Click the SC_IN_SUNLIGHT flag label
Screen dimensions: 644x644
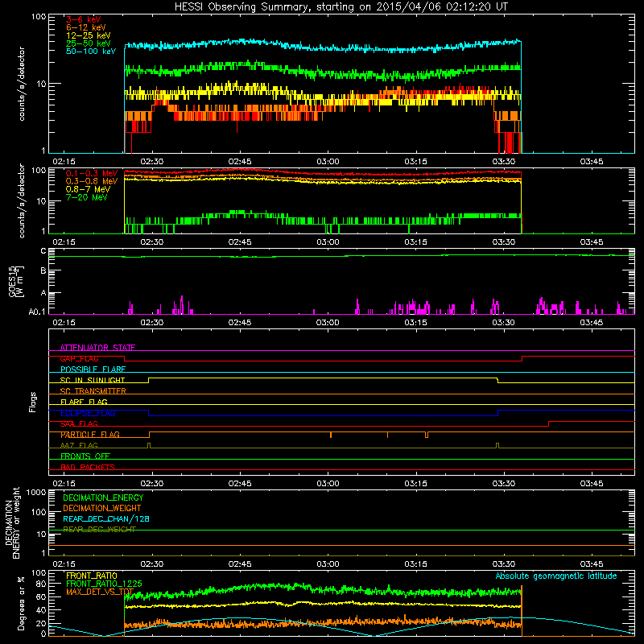point(93,380)
